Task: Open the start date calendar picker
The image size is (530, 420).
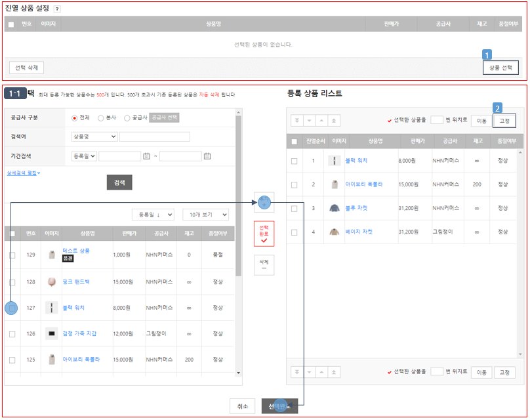Action: pos(146,156)
